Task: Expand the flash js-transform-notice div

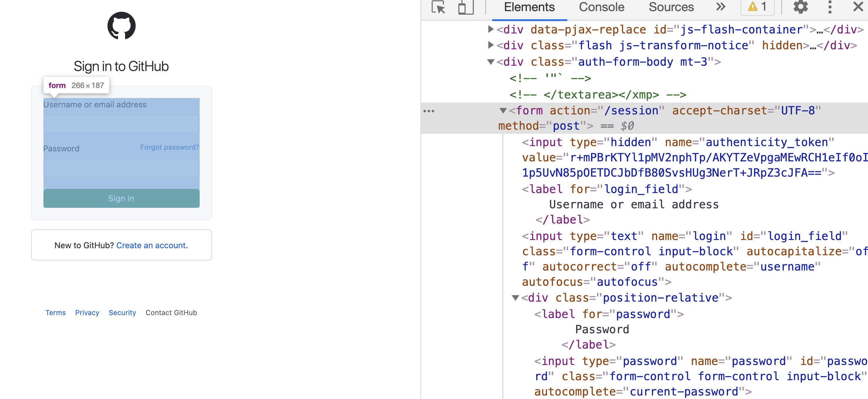Action: 491,45
